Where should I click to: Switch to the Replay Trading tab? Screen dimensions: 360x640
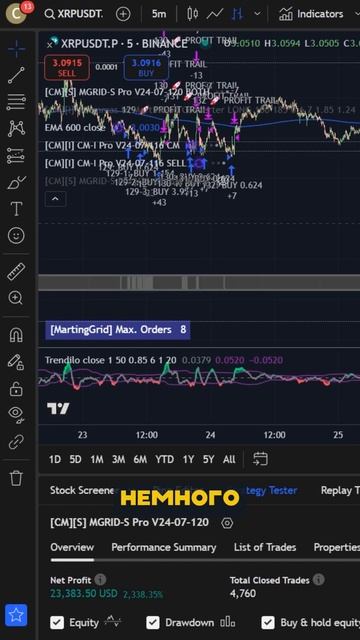point(340,490)
